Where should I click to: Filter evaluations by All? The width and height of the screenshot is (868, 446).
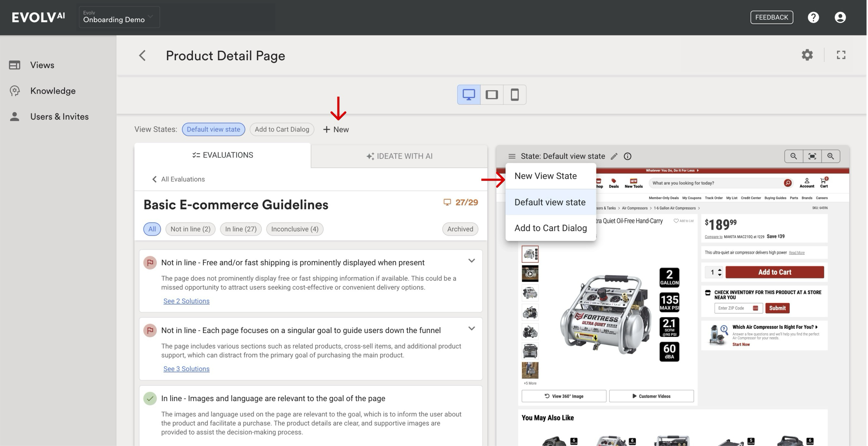[x=152, y=229]
